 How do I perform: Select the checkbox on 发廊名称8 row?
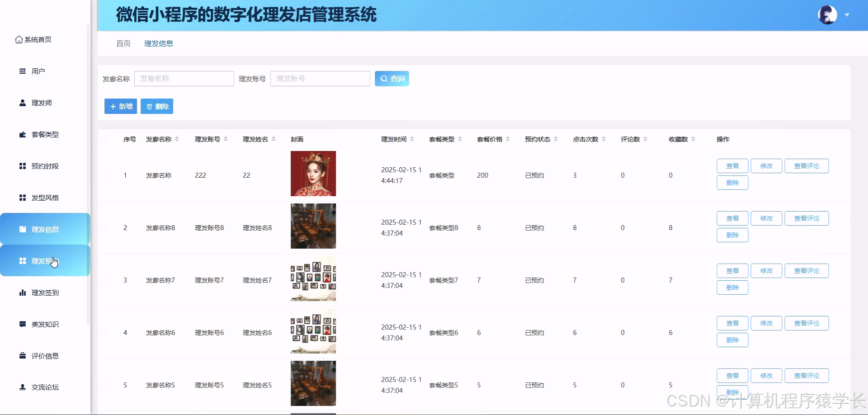pyautogui.click(x=104, y=227)
